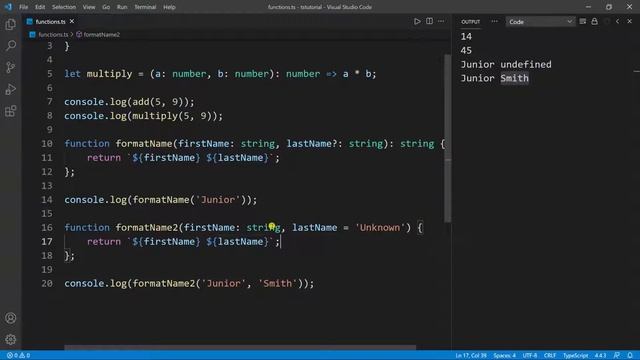Click 'return' keyword on line 17

pyautogui.click(x=104, y=242)
